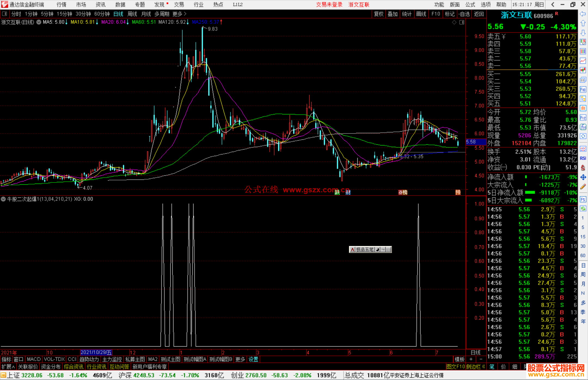Click the F10 company info sidebar icon

tap(583, 89)
